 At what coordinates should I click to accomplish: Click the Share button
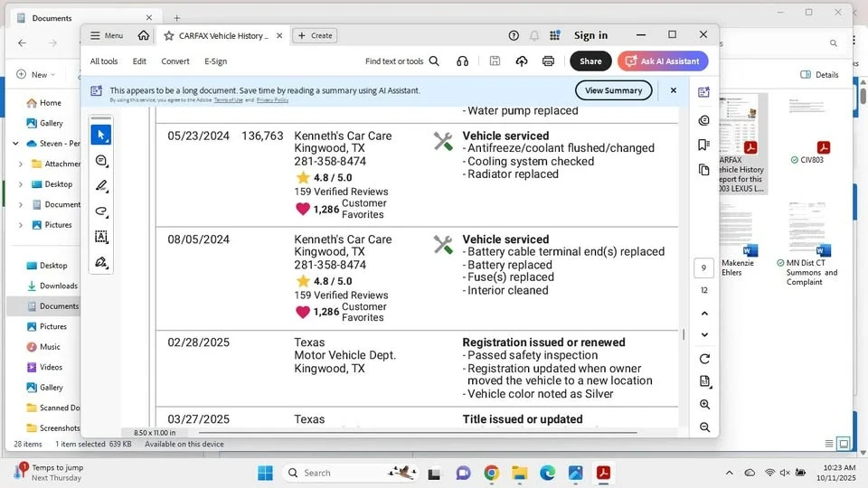[590, 61]
